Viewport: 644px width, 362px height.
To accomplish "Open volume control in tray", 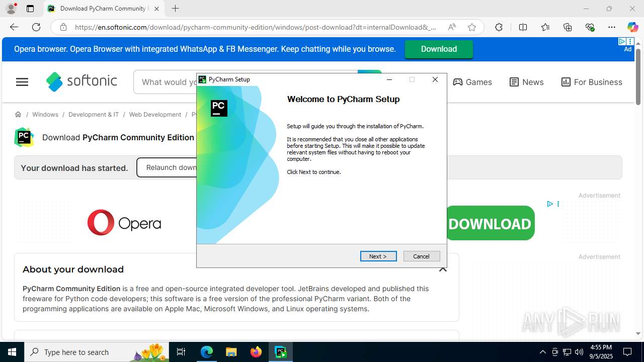I will pyautogui.click(x=579, y=352).
